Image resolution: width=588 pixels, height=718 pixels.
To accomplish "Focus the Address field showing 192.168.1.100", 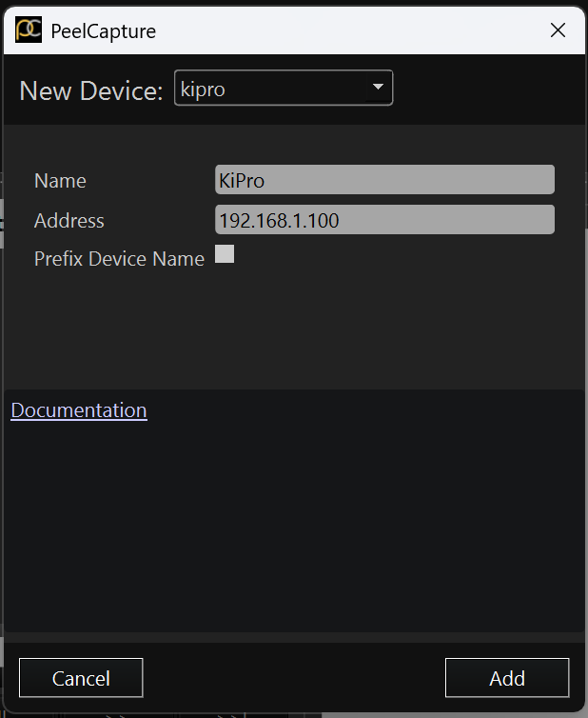I will click(x=384, y=220).
